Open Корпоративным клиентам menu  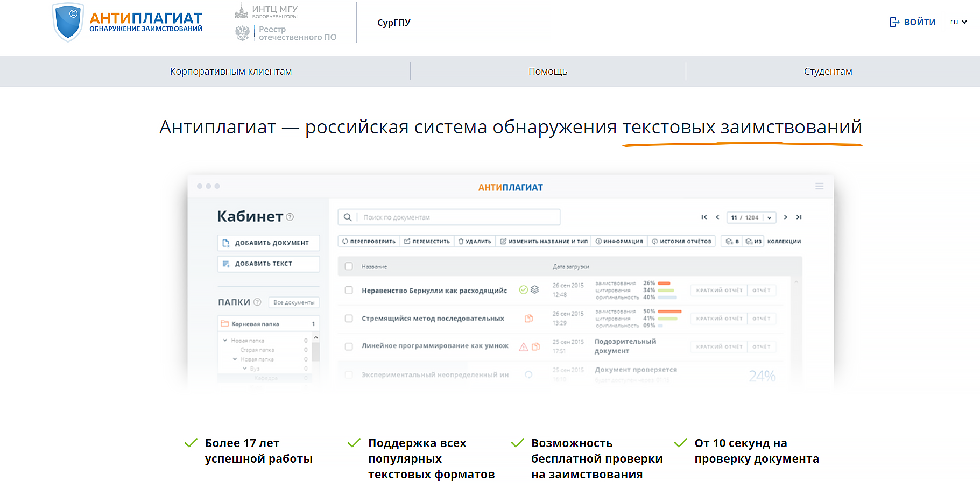click(x=231, y=72)
